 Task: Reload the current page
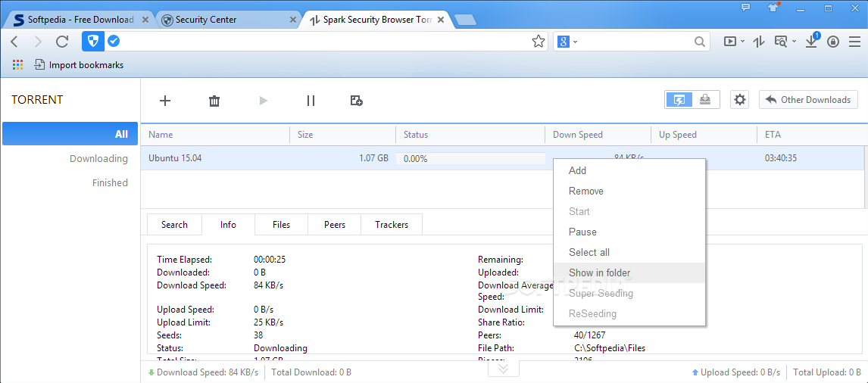[x=62, y=42]
